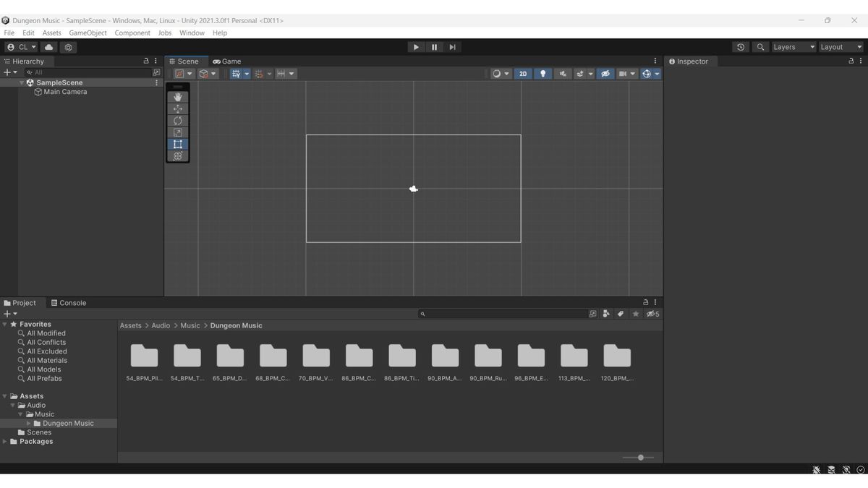Adjust the asset icon size slider
This screenshot has height=488, width=868.
click(x=640, y=458)
